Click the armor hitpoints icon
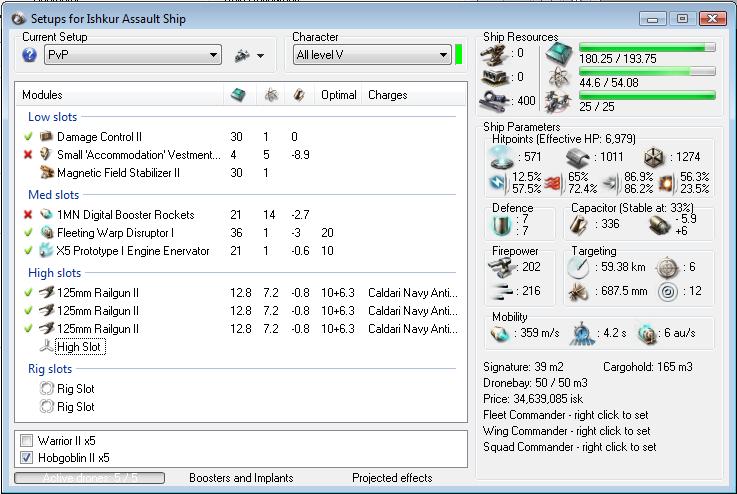Image resolution: width=737 pixels, height=494 pixels. pyautogui.click(x=577, y=157)
